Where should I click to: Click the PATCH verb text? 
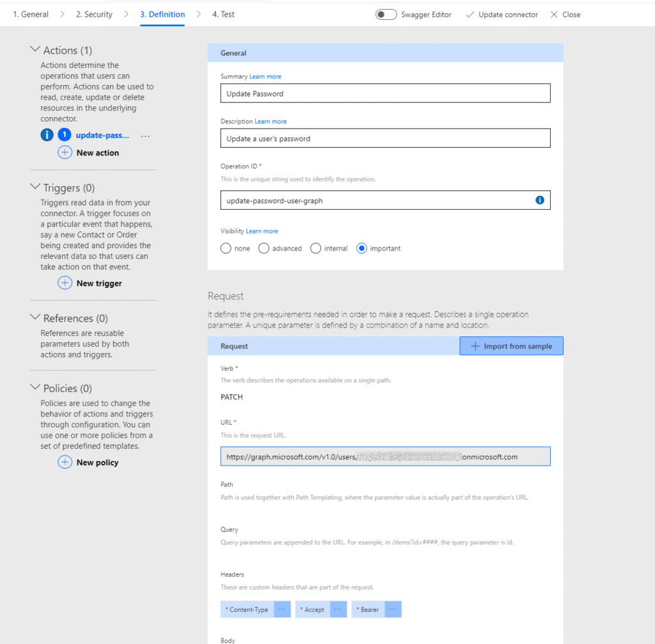point(232,397)
